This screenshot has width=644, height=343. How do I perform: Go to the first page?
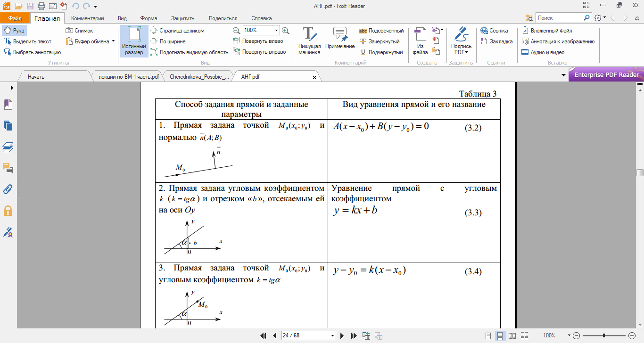(264, 335)
